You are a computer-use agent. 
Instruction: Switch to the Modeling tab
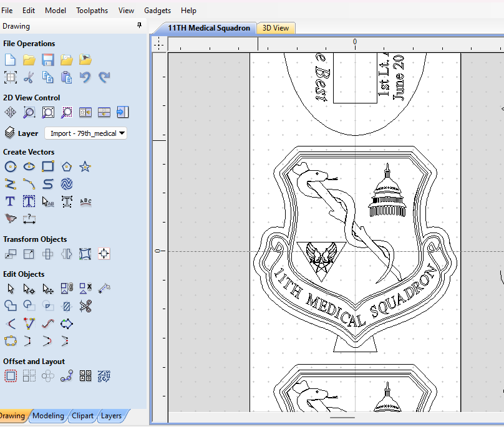point(48,416)
